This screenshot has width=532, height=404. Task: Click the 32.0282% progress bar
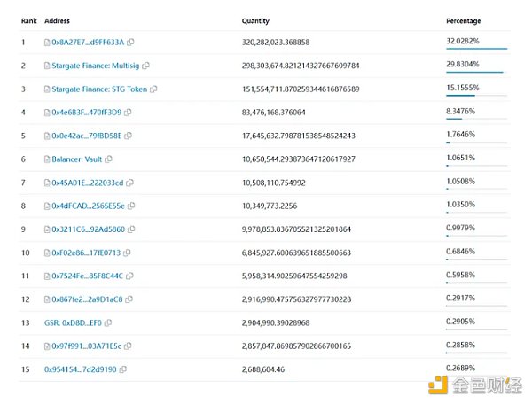[x=476, y=49]
